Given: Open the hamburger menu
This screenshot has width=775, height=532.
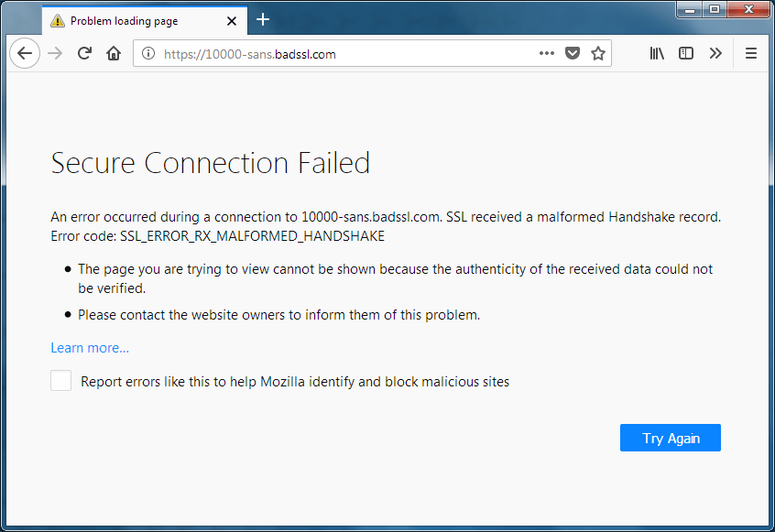Looking at the screenshot, I should [x=750, y=53].
